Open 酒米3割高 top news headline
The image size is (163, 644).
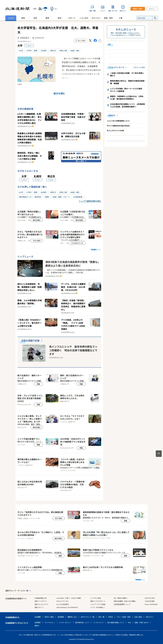pos(72,264)
